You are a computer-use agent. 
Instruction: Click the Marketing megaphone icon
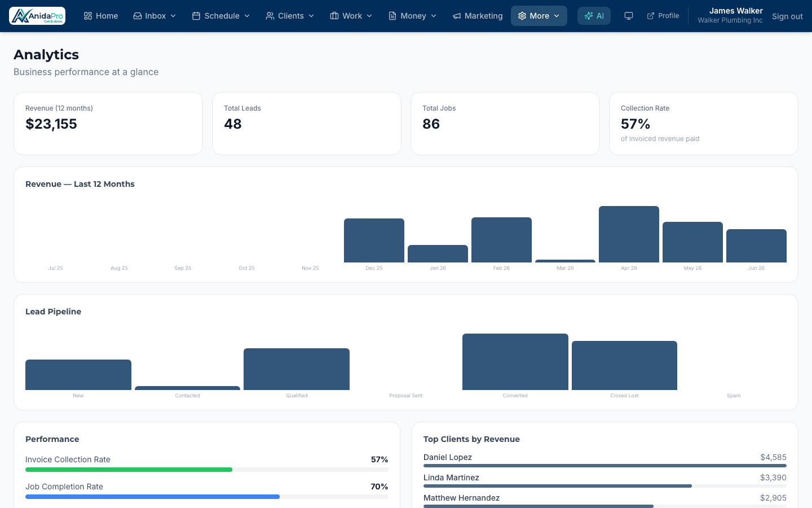pyautogui.click(x=457, y=16)
